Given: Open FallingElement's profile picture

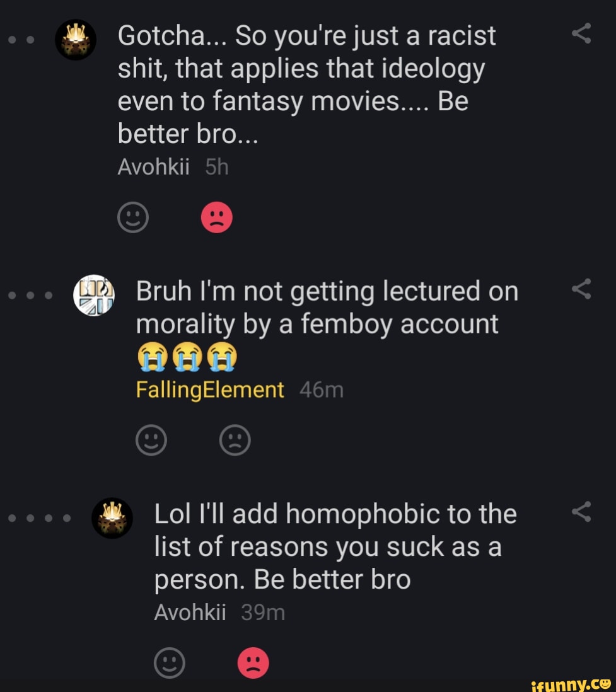Looking at the screenshot, I should click(93, 295).
